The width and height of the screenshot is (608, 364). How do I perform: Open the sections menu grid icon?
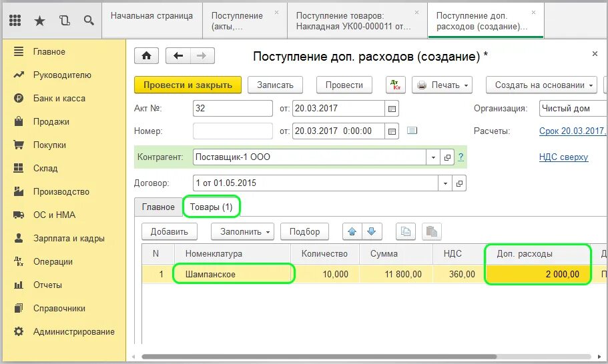pyautogui.click(x=15, y=20)
